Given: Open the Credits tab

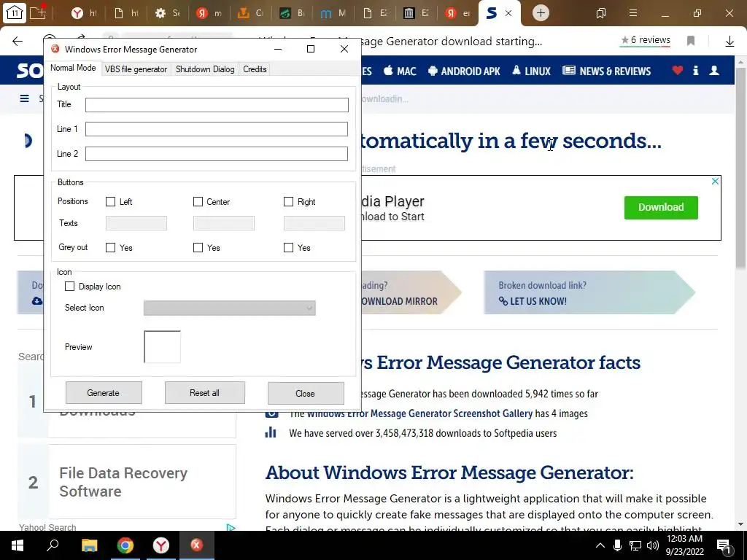Looking at the screenshot, I should click(x=255, y=69).
